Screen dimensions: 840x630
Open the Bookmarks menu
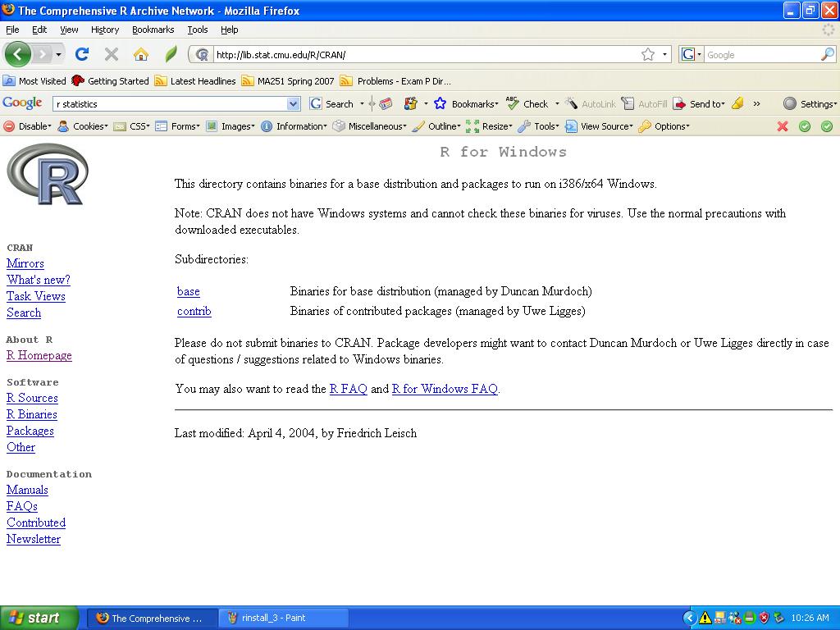tap(153, 30)
